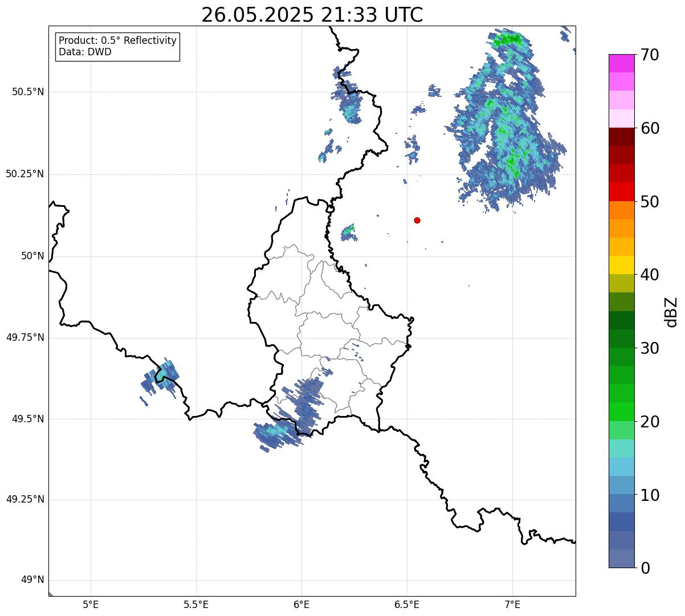Click the title "26.05.2025 21:33 UTC"
The width and height of the screenshot is (685, 616).
312,15
